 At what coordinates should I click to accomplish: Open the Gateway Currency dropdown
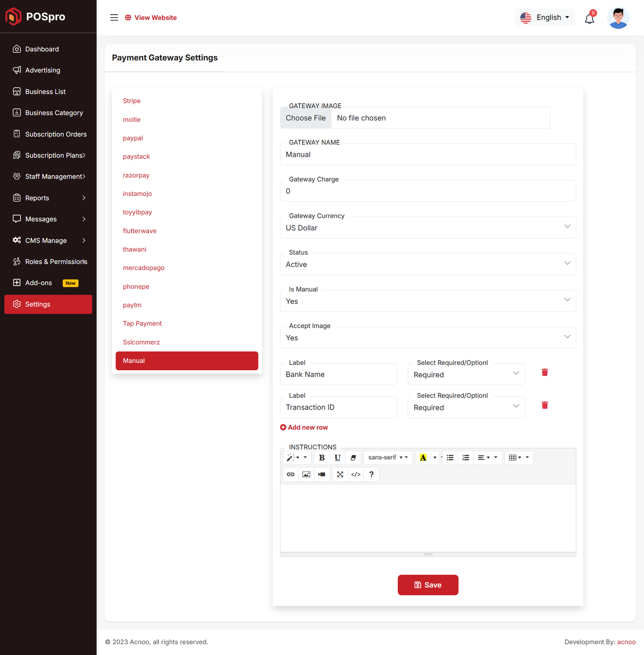[427, 228]
